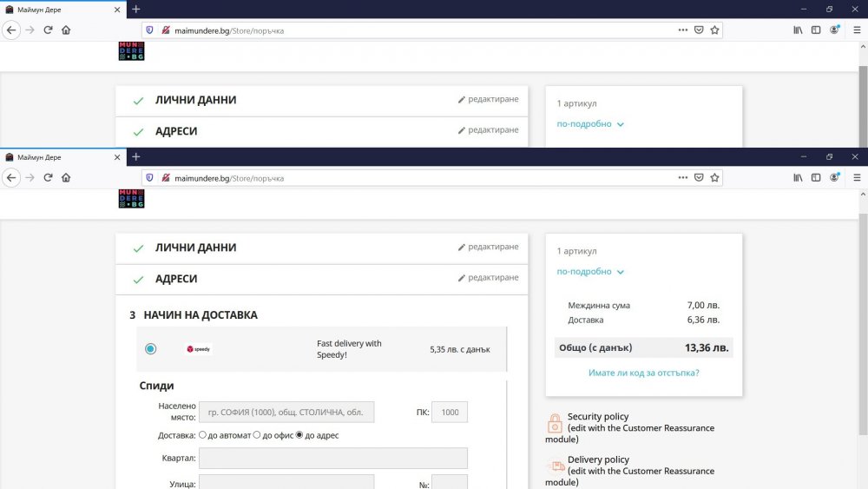This screenshot has width=868, height=489.
Task: Click the 'Delivery policy' text block
Action: [630, 471]
